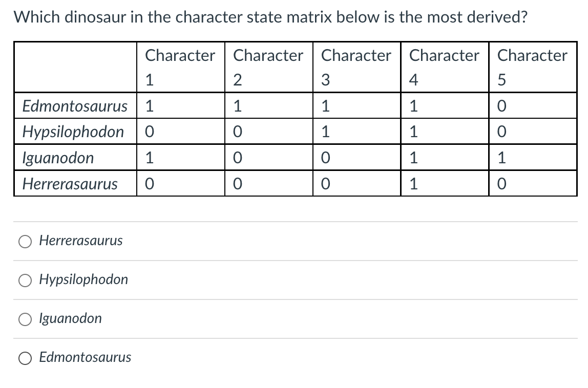The width and height of the screenshot is (588, 388).
Task: Select the Iguanodon radio button
Action: coord(25,319)
